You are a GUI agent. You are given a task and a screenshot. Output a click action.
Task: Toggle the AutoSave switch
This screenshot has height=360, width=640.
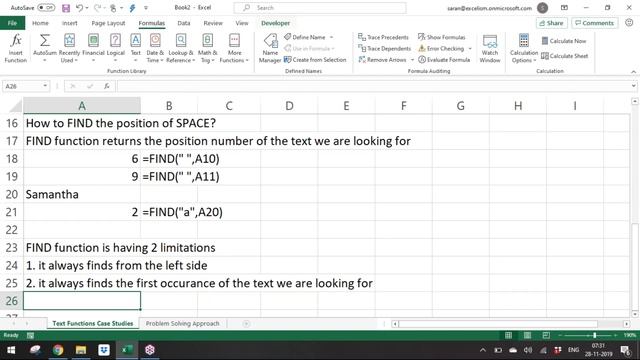tap(46, 8)
